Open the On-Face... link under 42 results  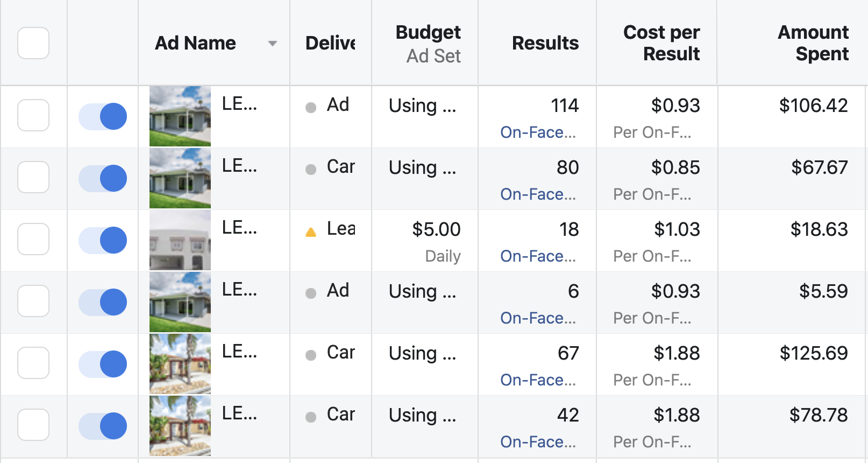click(538, 442)
